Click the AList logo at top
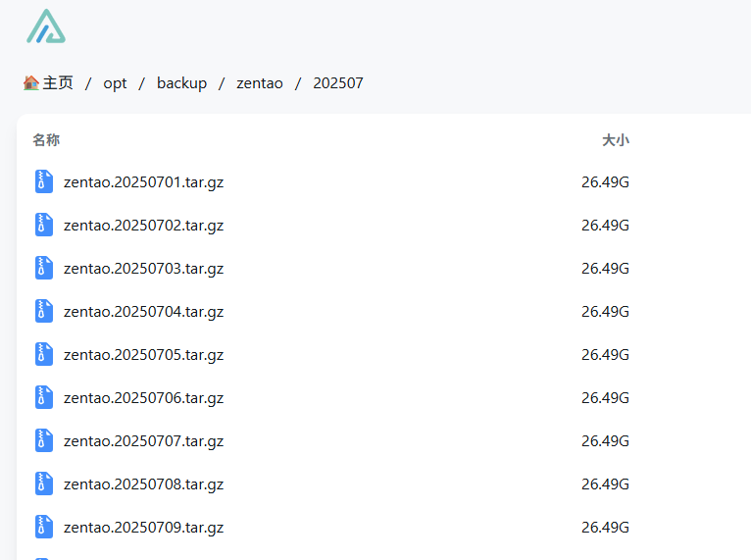 (46, 26)
